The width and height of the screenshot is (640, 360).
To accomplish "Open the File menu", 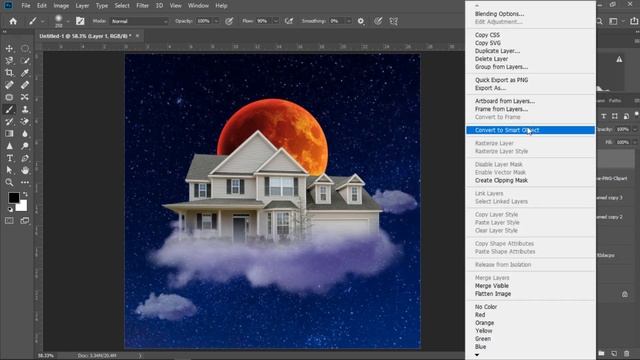I will pyautogui.click(x=26, y=6).
